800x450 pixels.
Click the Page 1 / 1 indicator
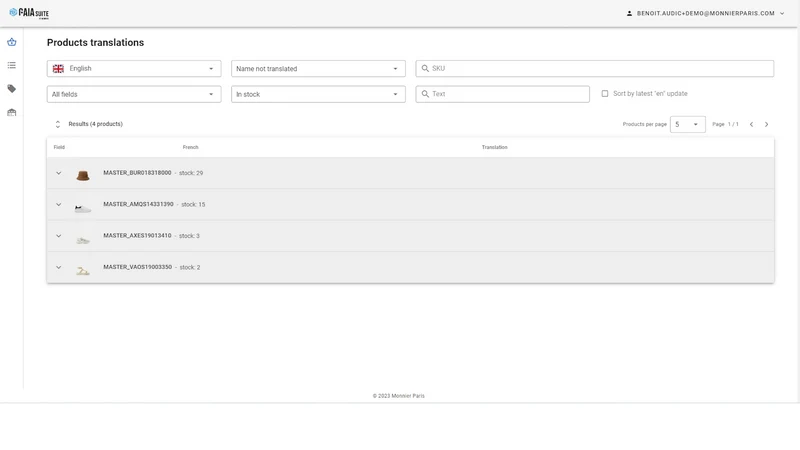coord(725,124)
